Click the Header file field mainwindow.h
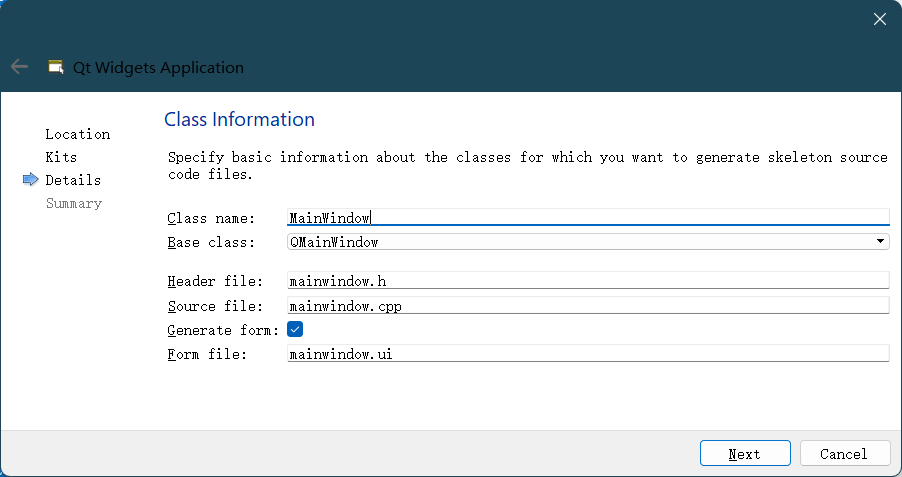 click(588, 281)
